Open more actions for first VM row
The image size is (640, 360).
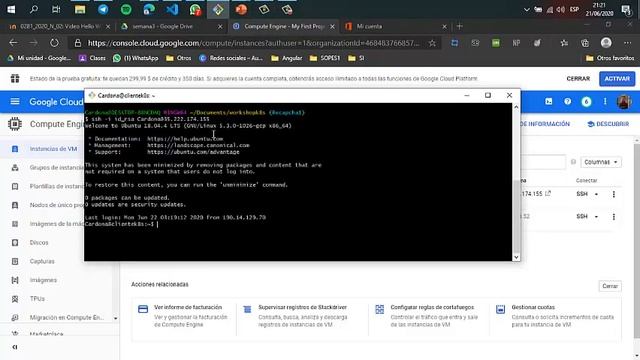pos(613,194)
